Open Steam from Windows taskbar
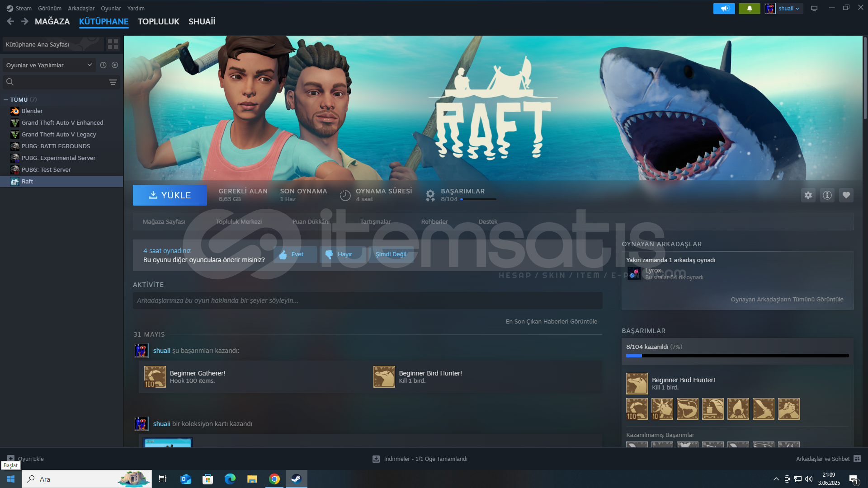The width and height of the screenshot is (868, 488). (296, 479)
